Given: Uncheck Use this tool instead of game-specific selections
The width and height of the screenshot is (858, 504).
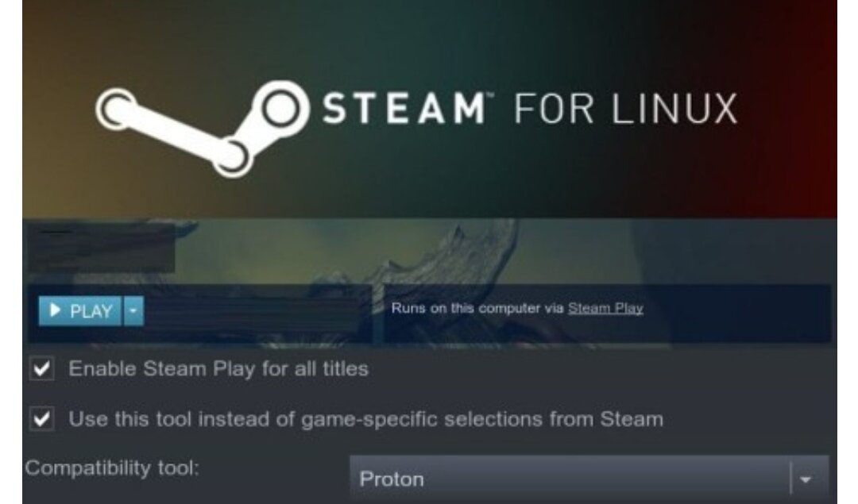Looking at the screenshot, I should coord(41,419).
